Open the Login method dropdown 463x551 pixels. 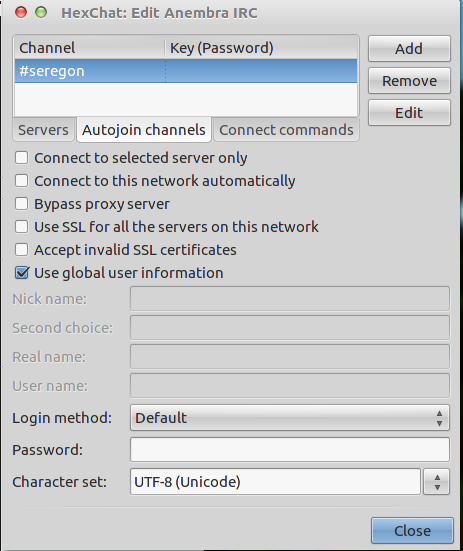(x=290, y=418)
